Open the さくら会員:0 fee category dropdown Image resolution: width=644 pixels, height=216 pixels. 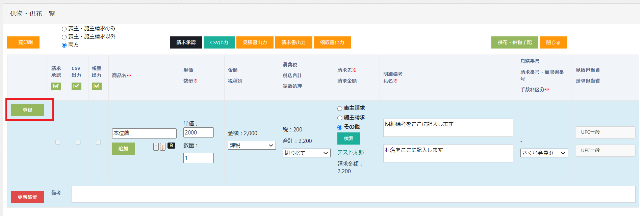click(x=544, y=153)
